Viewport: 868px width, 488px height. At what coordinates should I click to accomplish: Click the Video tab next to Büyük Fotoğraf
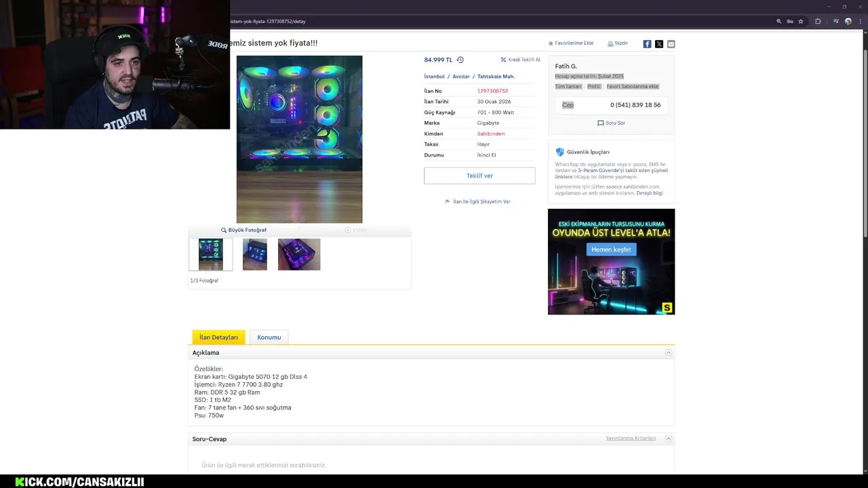coord(356,230)
